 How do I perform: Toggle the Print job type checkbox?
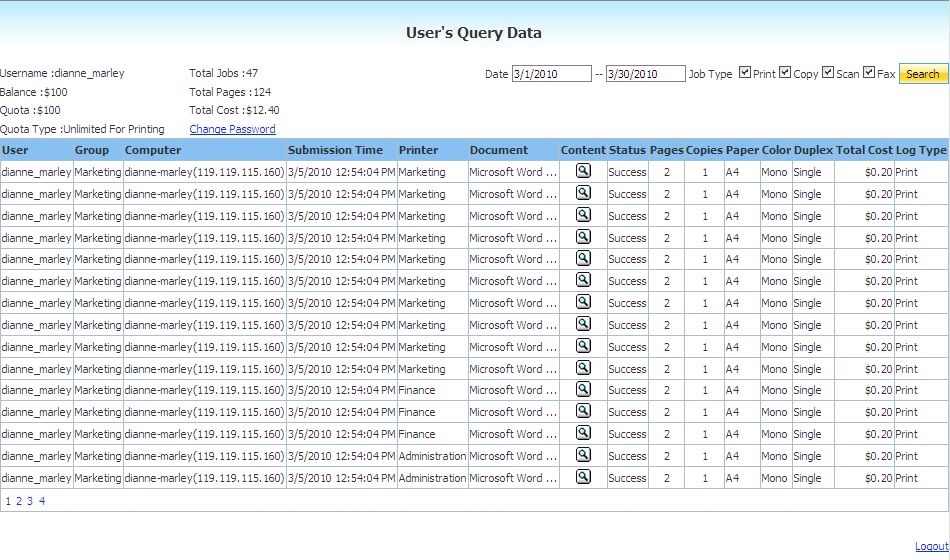pos(745,72)
